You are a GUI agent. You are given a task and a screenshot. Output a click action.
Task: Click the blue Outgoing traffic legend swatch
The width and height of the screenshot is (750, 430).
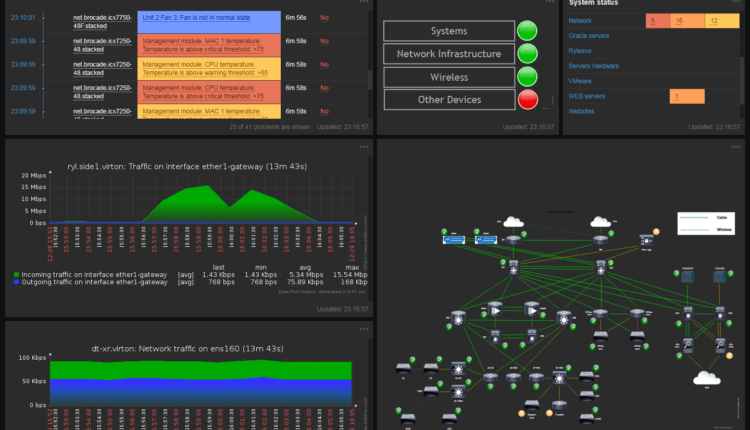coord(16,282)
